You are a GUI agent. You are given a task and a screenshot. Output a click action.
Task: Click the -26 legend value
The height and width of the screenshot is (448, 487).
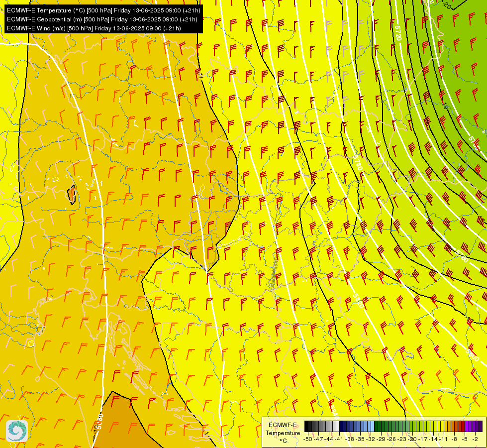tap(391, 439)
